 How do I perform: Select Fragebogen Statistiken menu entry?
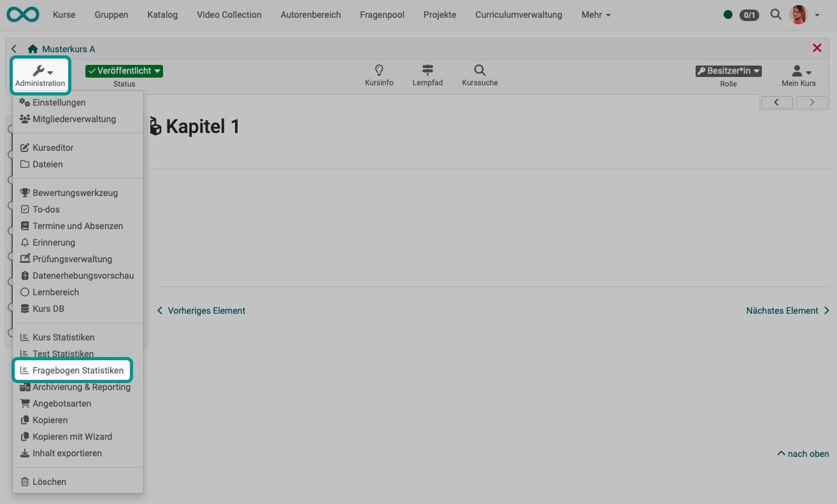78,370
